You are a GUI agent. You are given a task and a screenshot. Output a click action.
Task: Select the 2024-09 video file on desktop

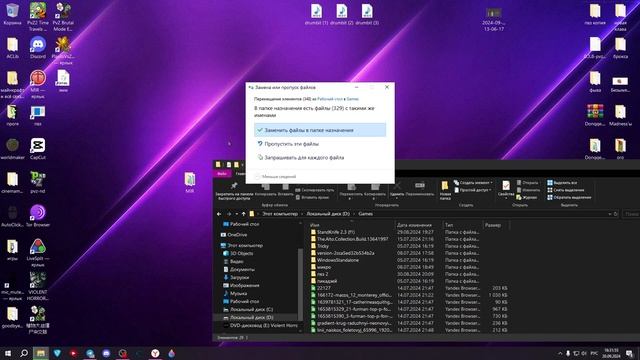[x=493, y=20]
